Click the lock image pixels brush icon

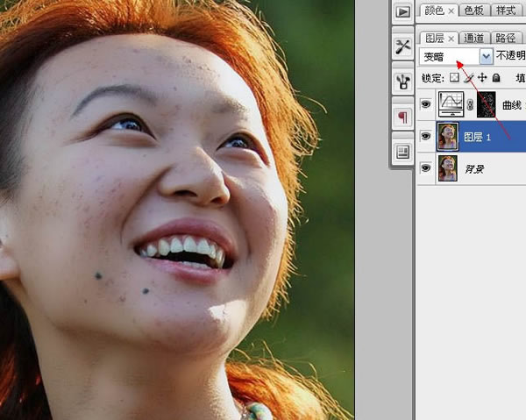(x=468, y=78)
